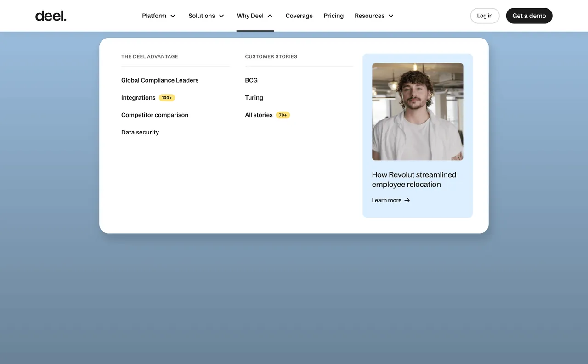
Task: Open the Pricing menu item
Action: coord(334,16)
